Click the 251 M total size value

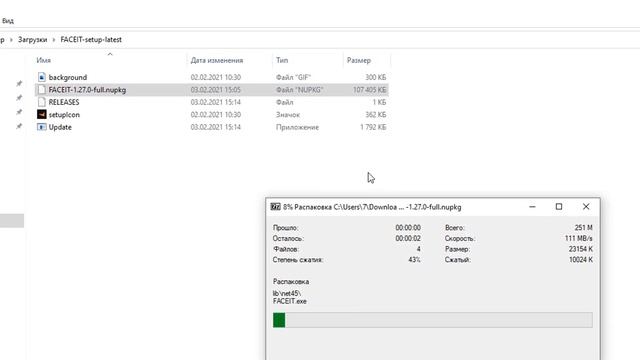[x=583, y=228]
